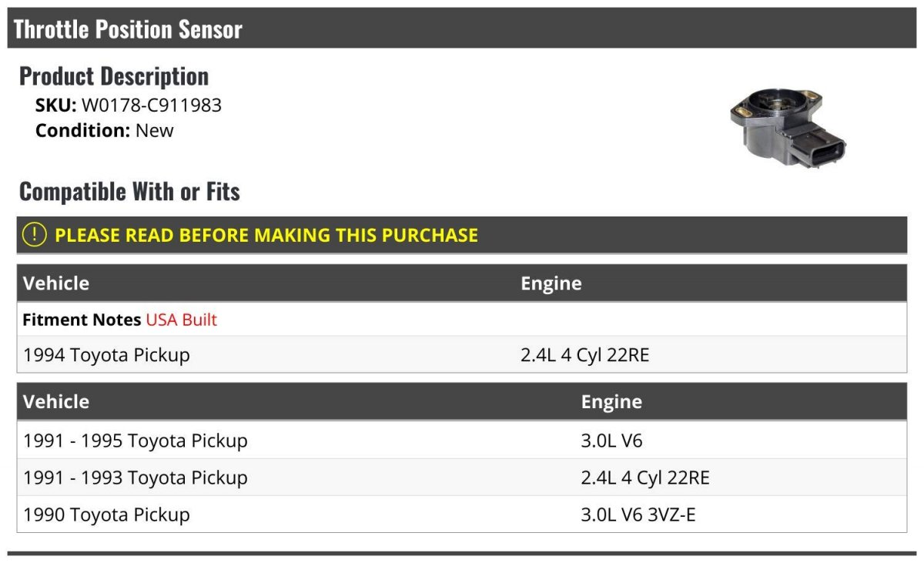Viewport: 924px width, 563px height.
Task: Select the "1990 Toyota Pickup" row
Action: pos(106,514)
